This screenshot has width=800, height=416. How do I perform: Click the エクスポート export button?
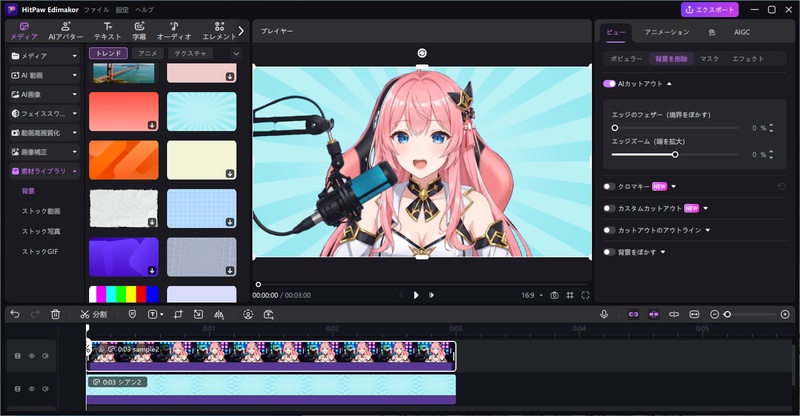click(x=710, y=10)
